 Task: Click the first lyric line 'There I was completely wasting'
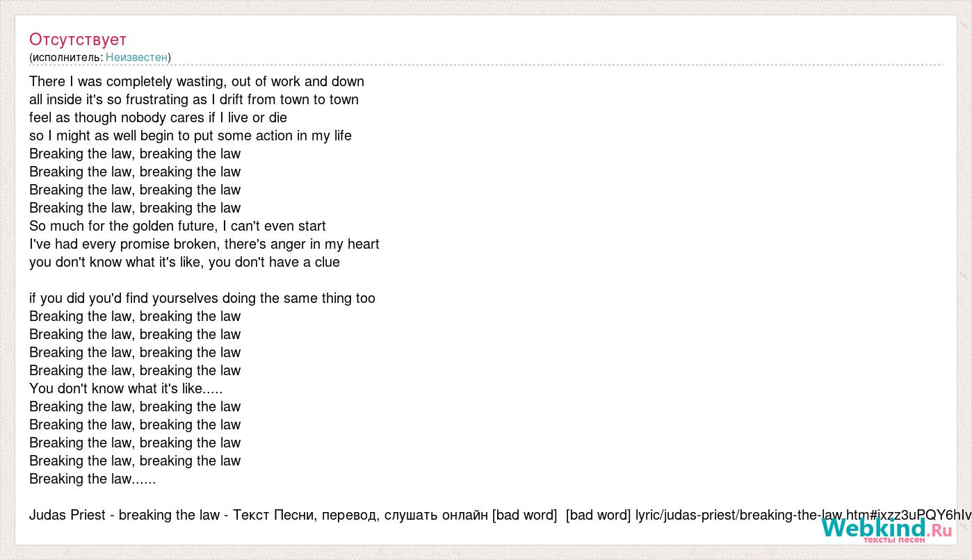[x=197, y=81]
